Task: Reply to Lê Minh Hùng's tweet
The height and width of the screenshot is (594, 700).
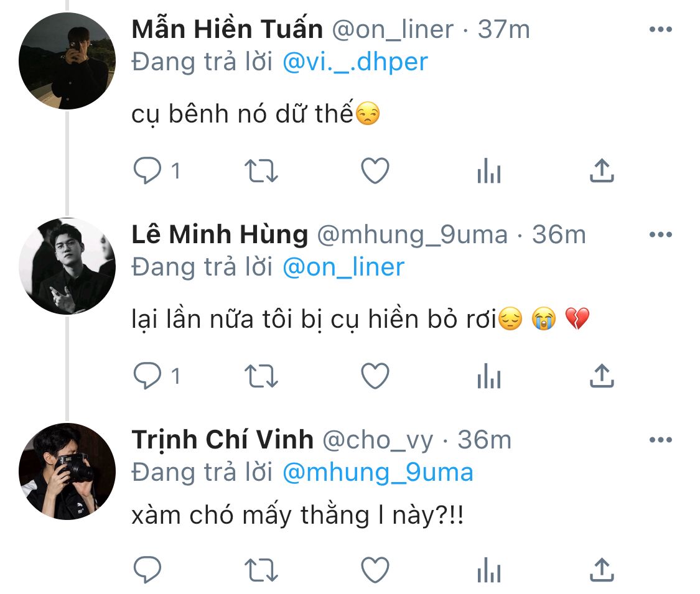Action: tap(148, 376)
